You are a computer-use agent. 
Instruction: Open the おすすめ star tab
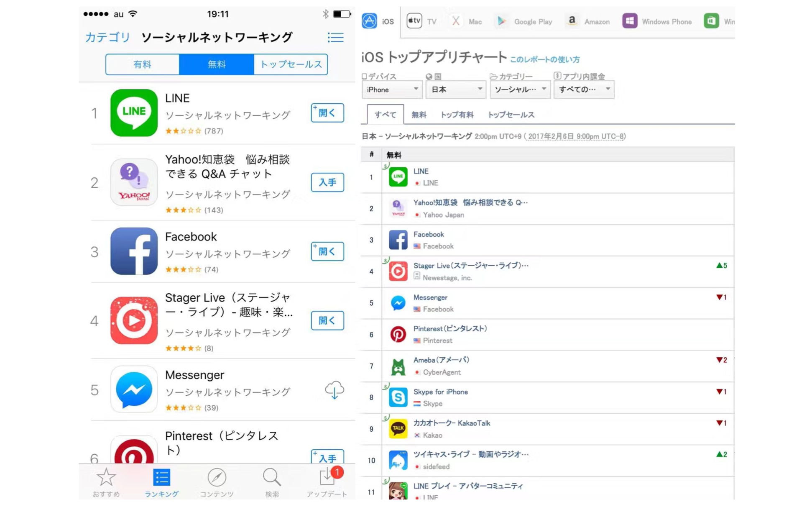coord(106,483)
